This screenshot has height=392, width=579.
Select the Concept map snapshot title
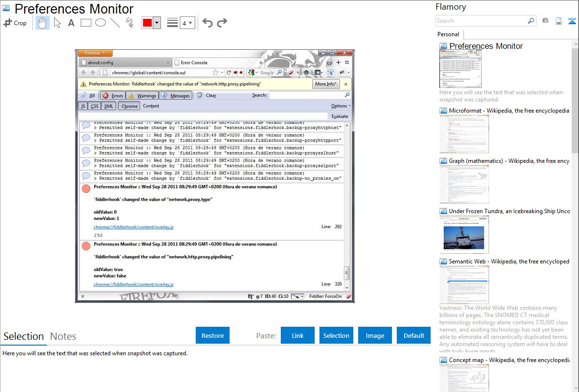(509, 360)
